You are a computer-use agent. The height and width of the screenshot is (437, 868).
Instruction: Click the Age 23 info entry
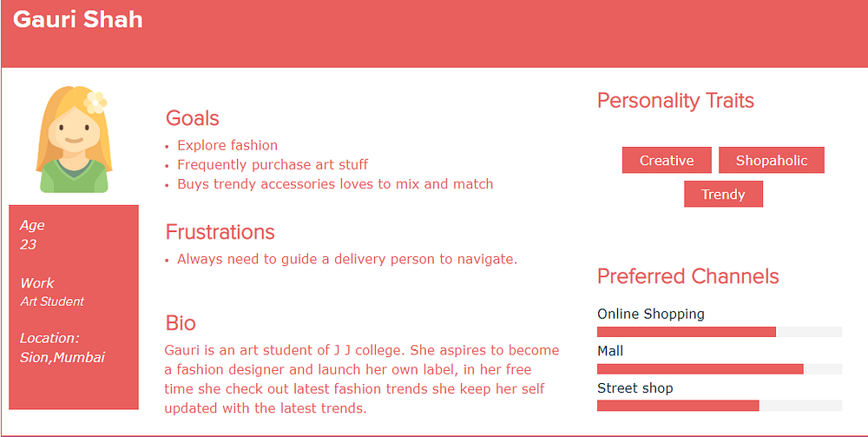coord(32,235)
